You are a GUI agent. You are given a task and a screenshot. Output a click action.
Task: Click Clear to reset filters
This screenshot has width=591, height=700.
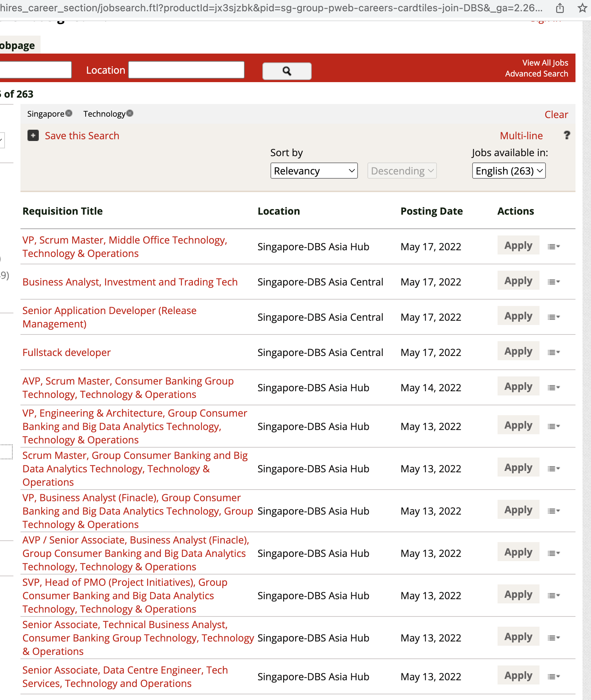(556, 115)
